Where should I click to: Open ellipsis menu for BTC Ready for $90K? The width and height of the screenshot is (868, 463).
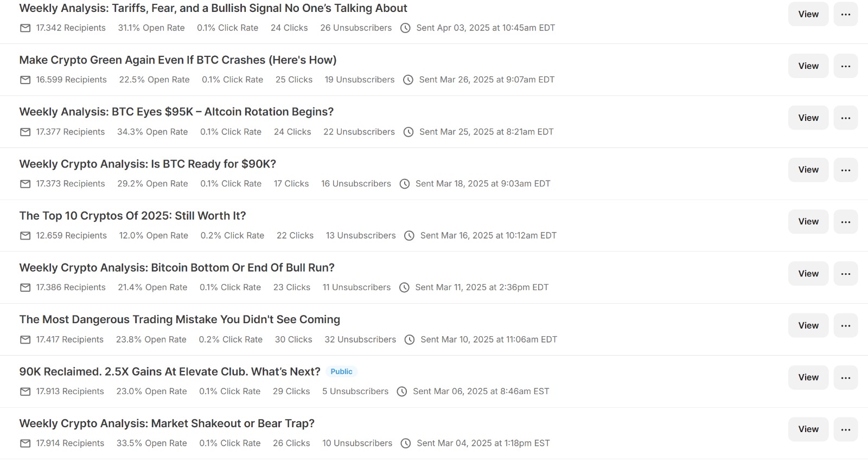845,170
